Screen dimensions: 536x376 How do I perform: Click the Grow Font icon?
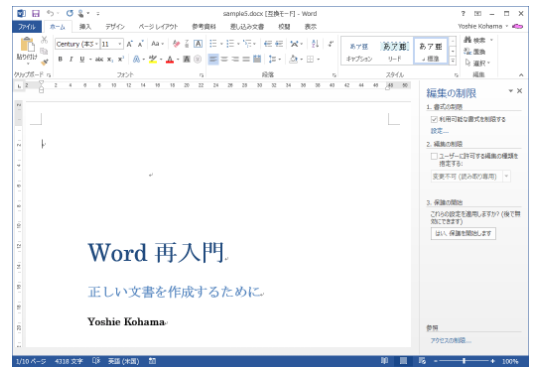pyautogui.click(x=130, y=44)
